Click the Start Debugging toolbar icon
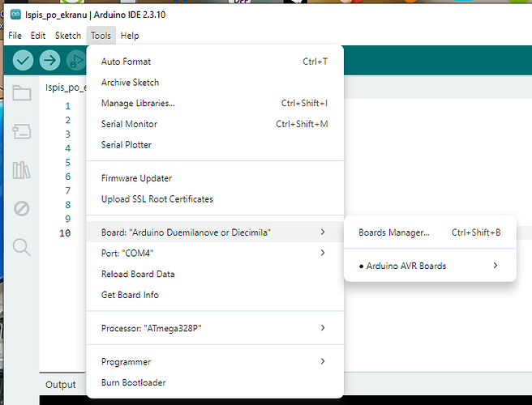 (x=76, y=60)
